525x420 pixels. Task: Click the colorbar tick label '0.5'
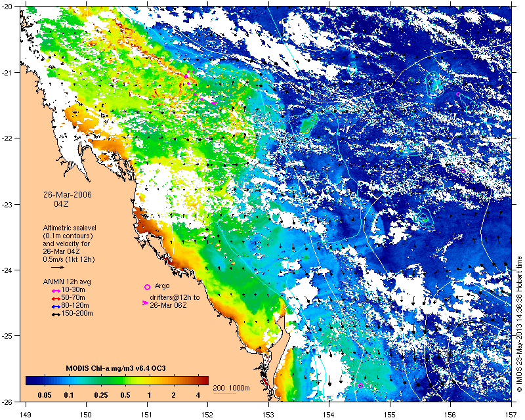125,395
